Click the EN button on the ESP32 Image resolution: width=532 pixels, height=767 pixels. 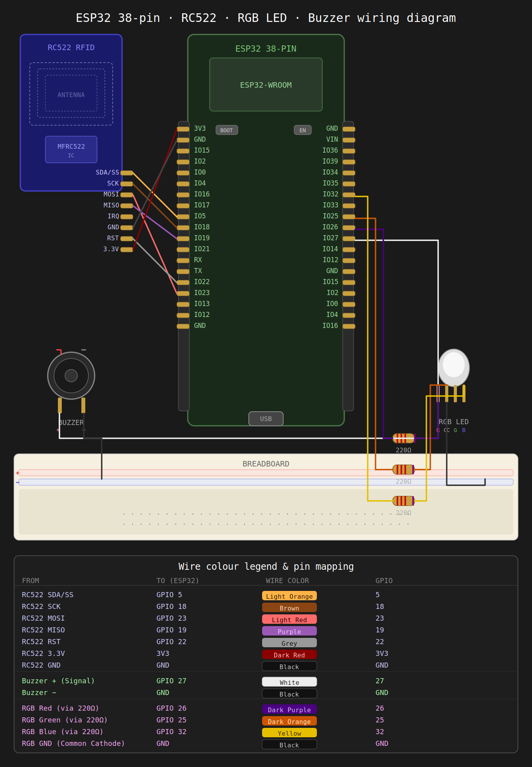click(x=303, y=130)
